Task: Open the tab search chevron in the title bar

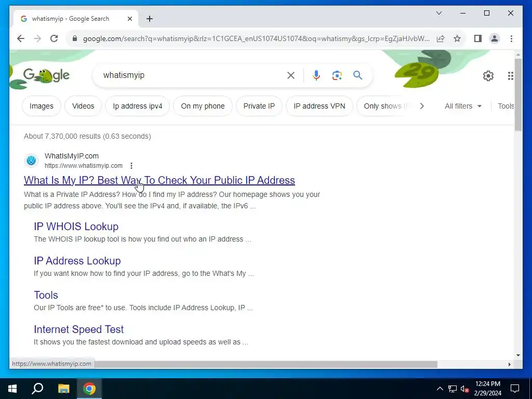Action: coord(438,13)
